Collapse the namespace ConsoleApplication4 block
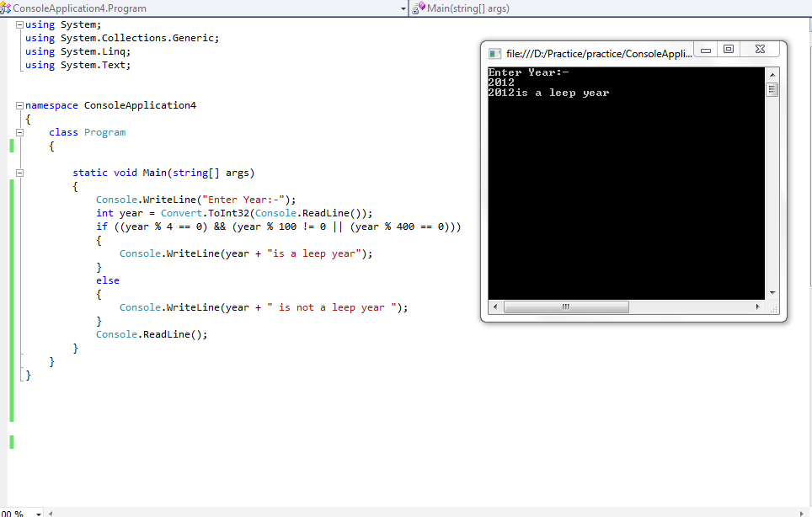 click(x=19, y=105)
